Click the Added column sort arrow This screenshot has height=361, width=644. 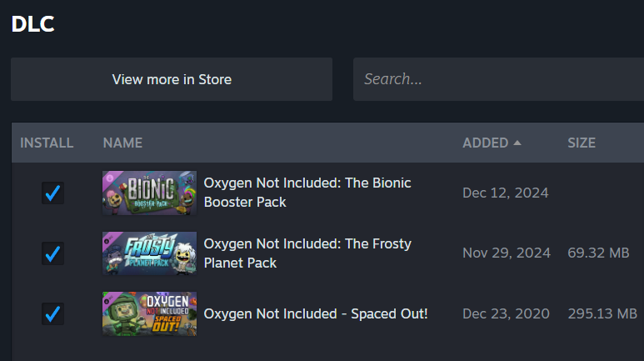point(517,143)
